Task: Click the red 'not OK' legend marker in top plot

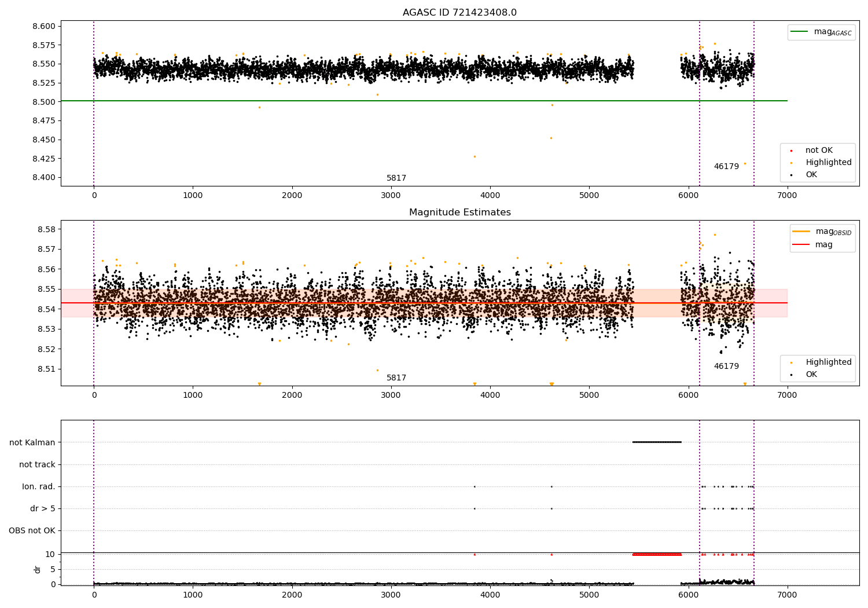Action: click(x=792, y=151)
